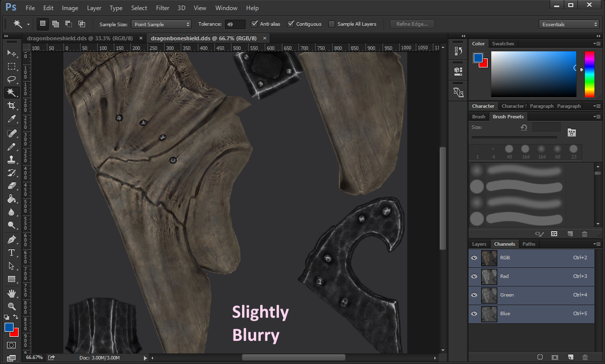Select the Move tool

[12, 53]
